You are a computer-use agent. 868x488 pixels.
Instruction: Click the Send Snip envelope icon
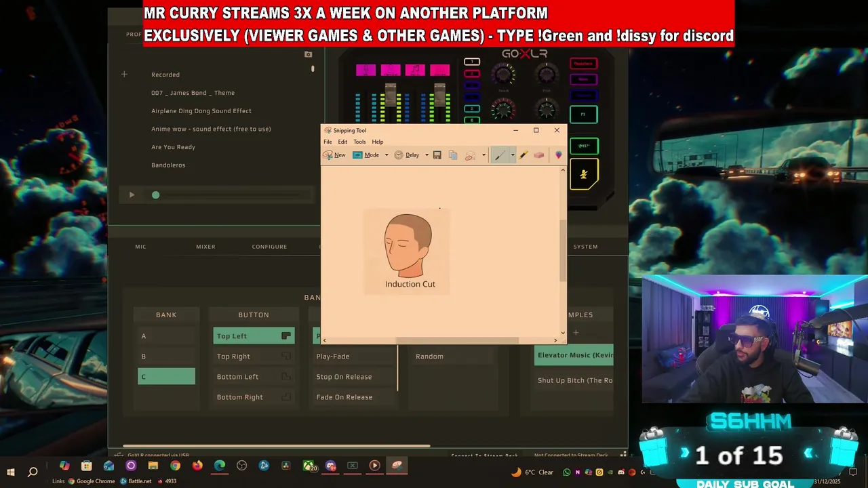click(470, 155)
